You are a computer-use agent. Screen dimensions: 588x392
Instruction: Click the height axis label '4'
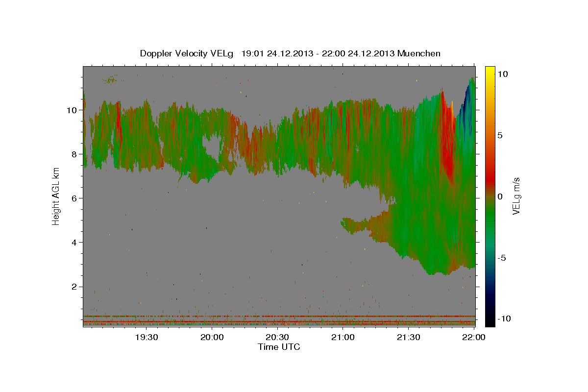[75, 243]
